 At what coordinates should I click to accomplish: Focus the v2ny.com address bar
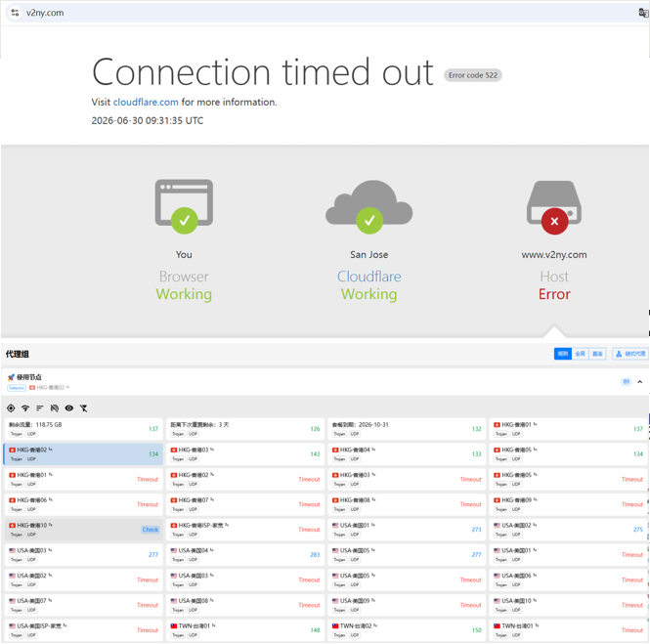[x=324, y=13]
